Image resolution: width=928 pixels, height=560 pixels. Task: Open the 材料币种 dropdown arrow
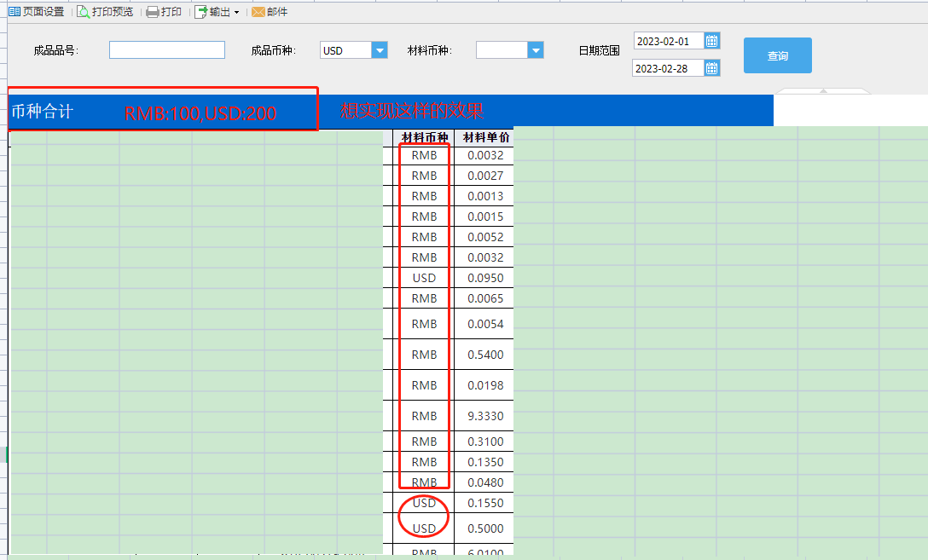(536, 50)
